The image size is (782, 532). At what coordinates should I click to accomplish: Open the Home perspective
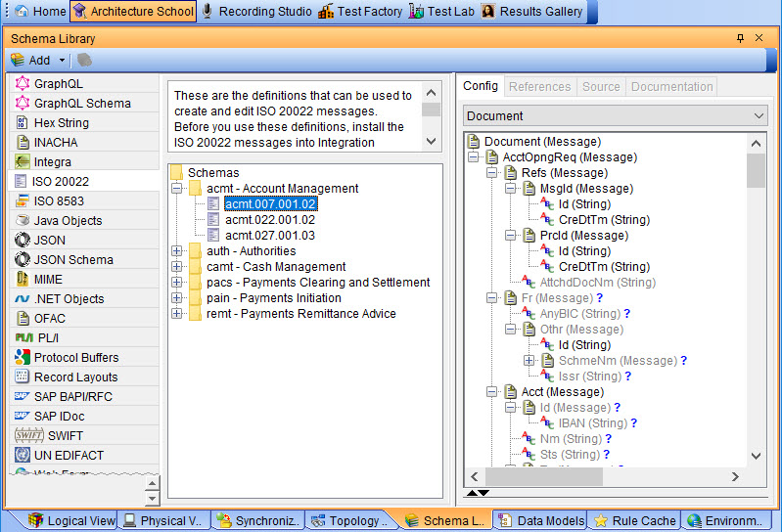[40, 11]
